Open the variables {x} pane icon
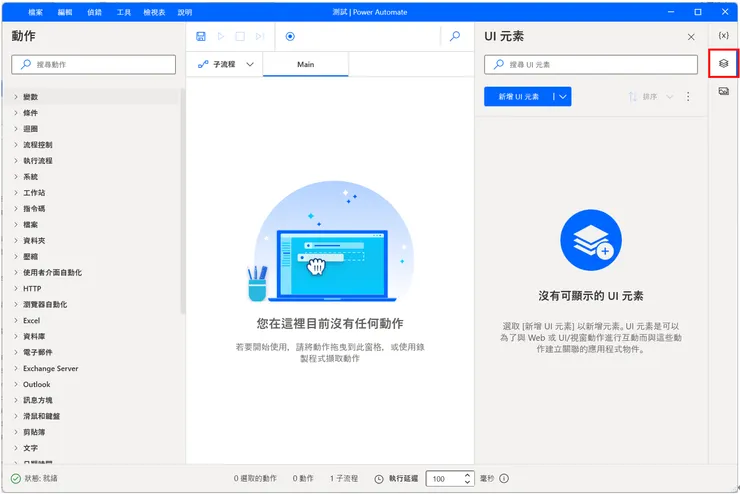Image resolution: width=740 pixels, height=494 pixels. point(723,36)
